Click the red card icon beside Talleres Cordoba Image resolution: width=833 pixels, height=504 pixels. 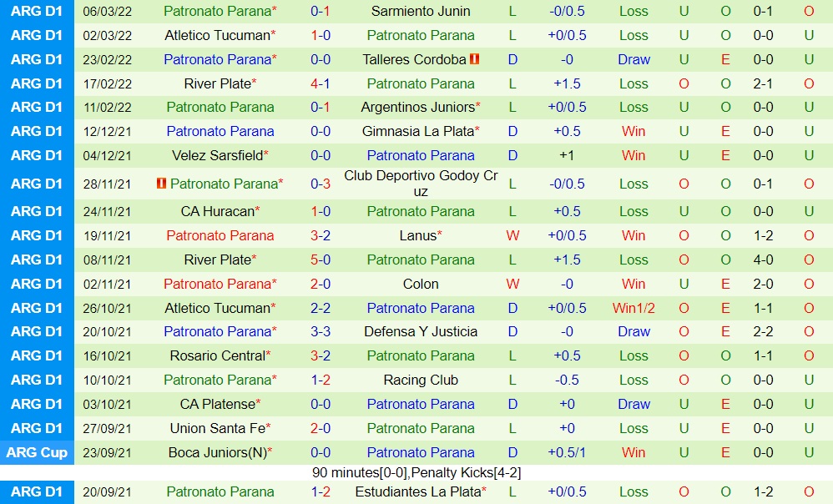(x=475, y=60)
